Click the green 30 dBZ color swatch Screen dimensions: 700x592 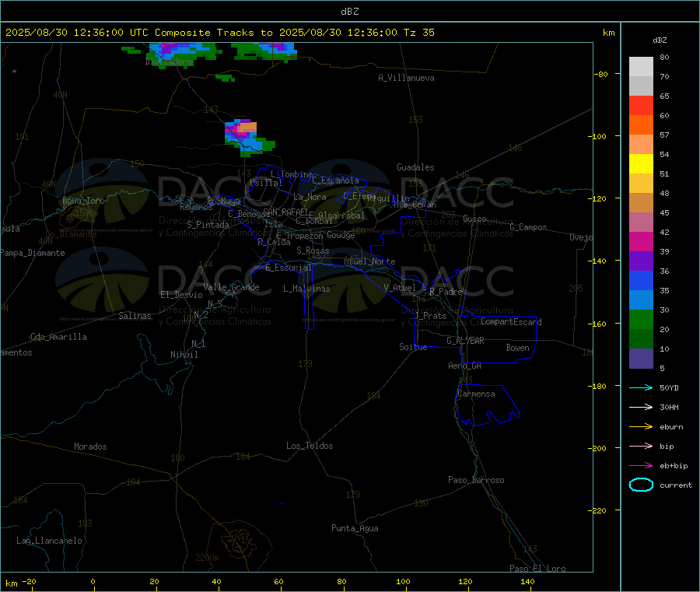641,319
